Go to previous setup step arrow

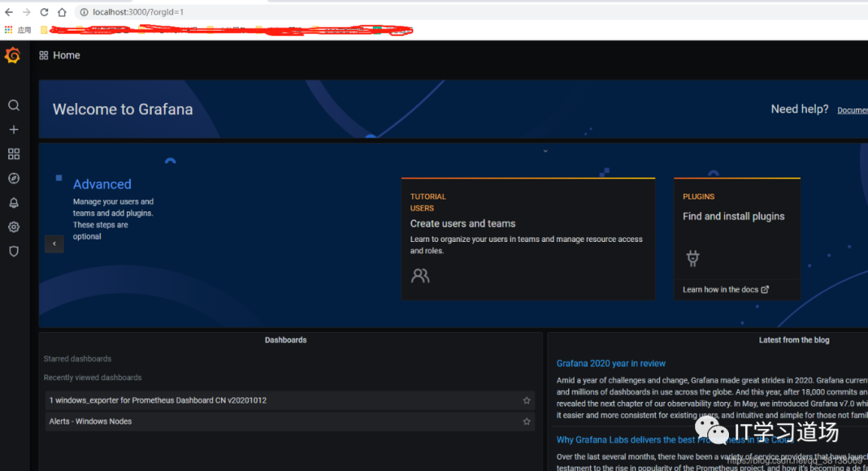55,244
